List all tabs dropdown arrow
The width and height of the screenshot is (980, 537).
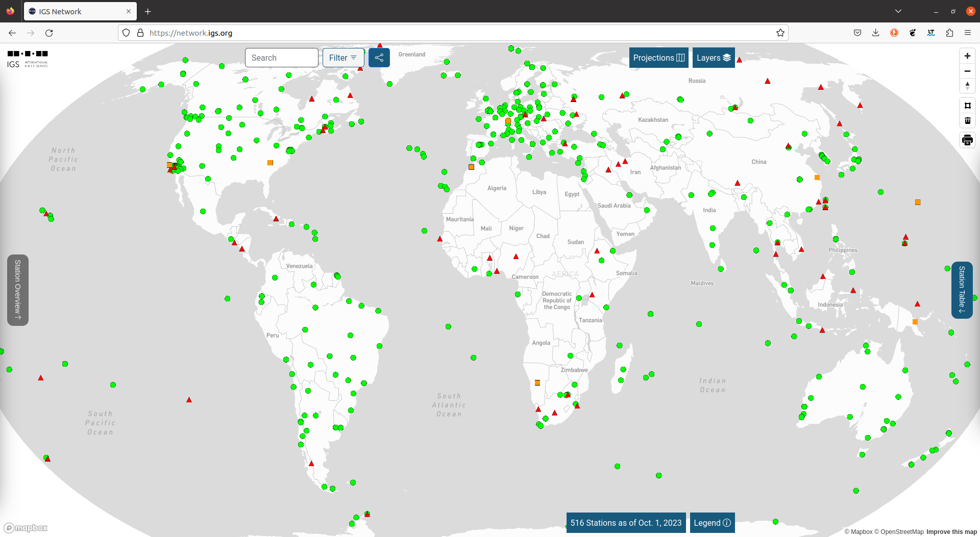(898, 11)
